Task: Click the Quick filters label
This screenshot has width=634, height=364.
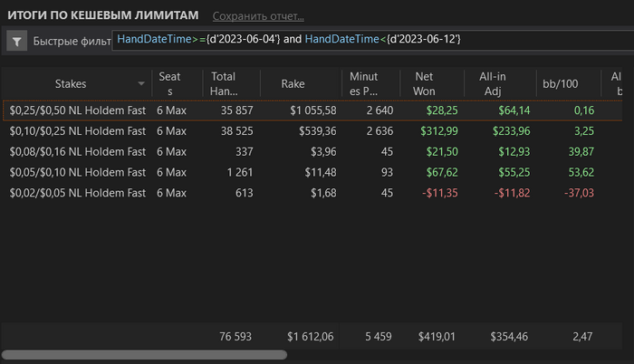Action: click(72, 42)
